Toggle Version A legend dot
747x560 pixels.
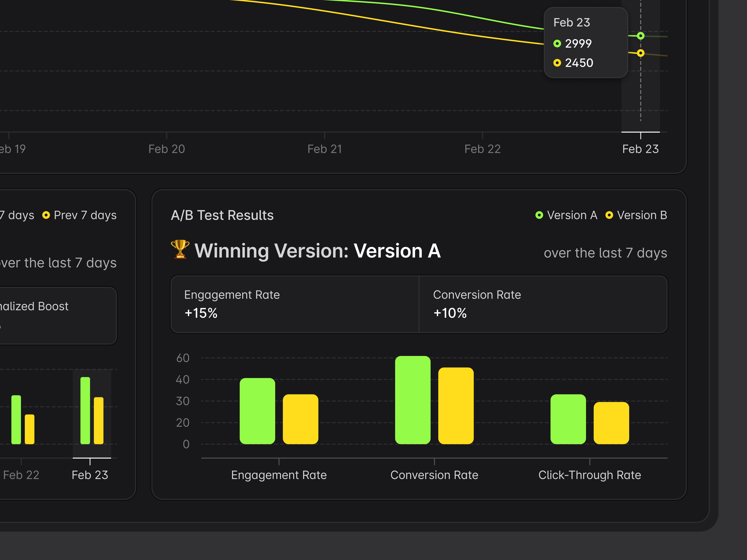click(539, 215)
